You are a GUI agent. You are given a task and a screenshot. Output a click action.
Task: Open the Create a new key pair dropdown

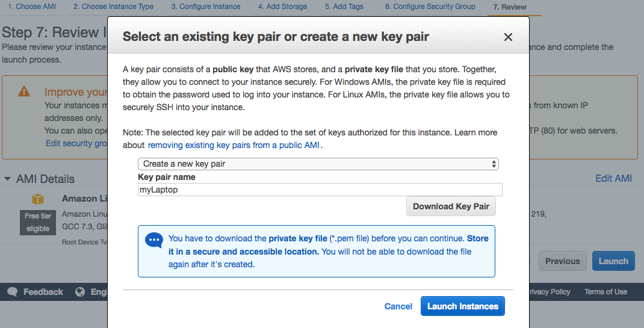pyautogui.click(x=318, y=164)
